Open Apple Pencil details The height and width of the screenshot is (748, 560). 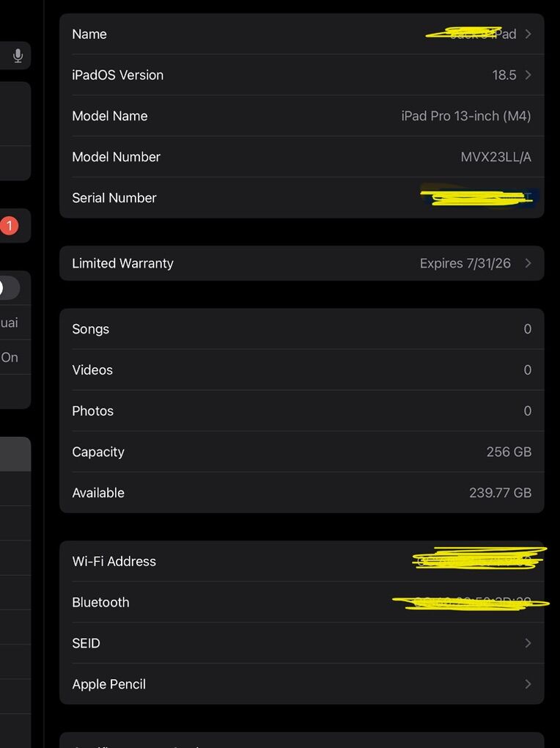click(528, 684)
